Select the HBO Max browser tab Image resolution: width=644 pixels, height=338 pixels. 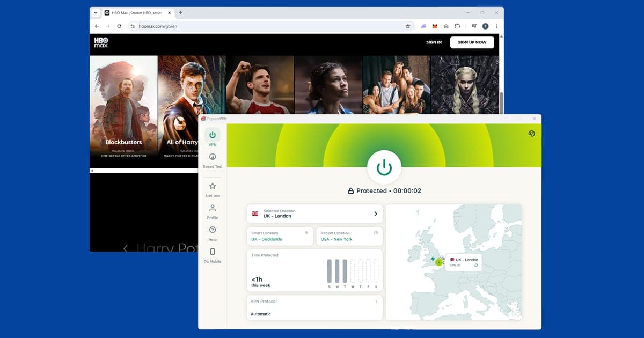click(x=137, y=13)
